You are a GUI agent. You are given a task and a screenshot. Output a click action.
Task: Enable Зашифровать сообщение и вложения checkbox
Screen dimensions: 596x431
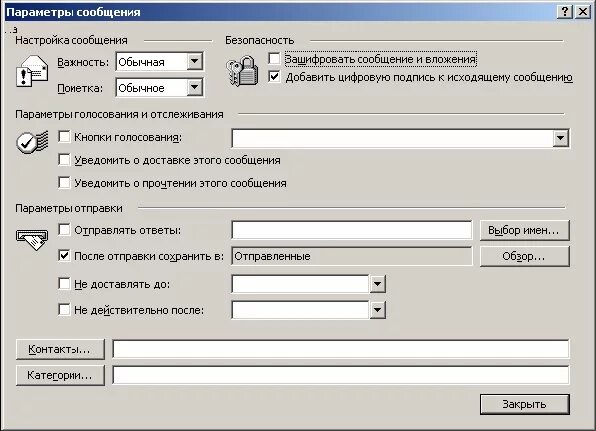pos(274,59)
